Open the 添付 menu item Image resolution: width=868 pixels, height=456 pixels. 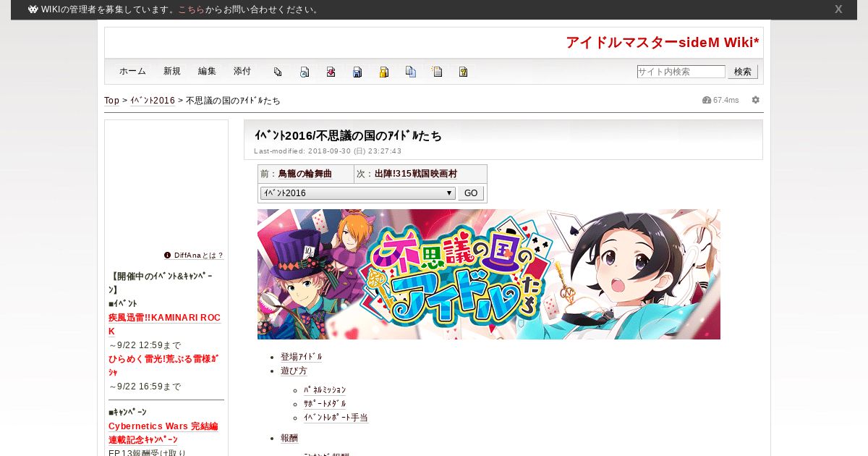[x=242, y=71]
